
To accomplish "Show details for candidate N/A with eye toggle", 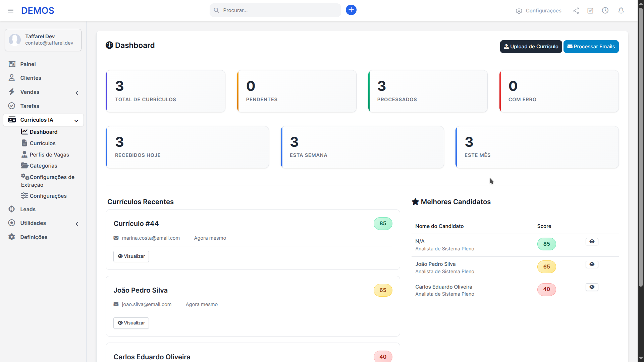I will point(592,241).
